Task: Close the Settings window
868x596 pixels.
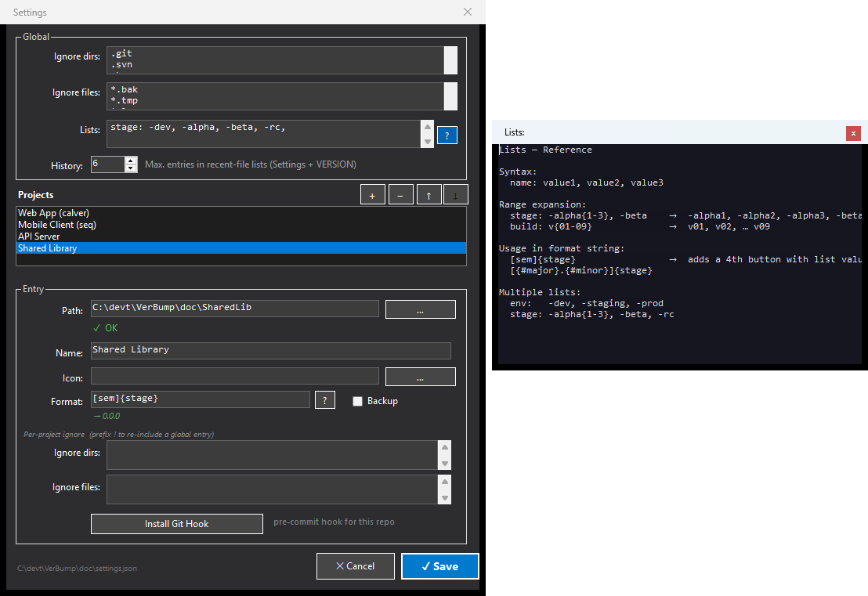Action: [x=468, y=12]
